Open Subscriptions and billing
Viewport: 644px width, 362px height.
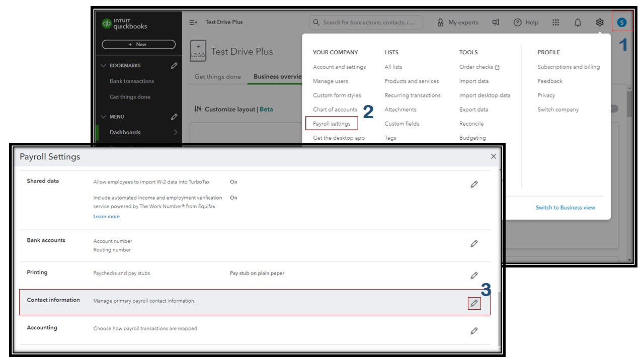(x=569, y=67)
